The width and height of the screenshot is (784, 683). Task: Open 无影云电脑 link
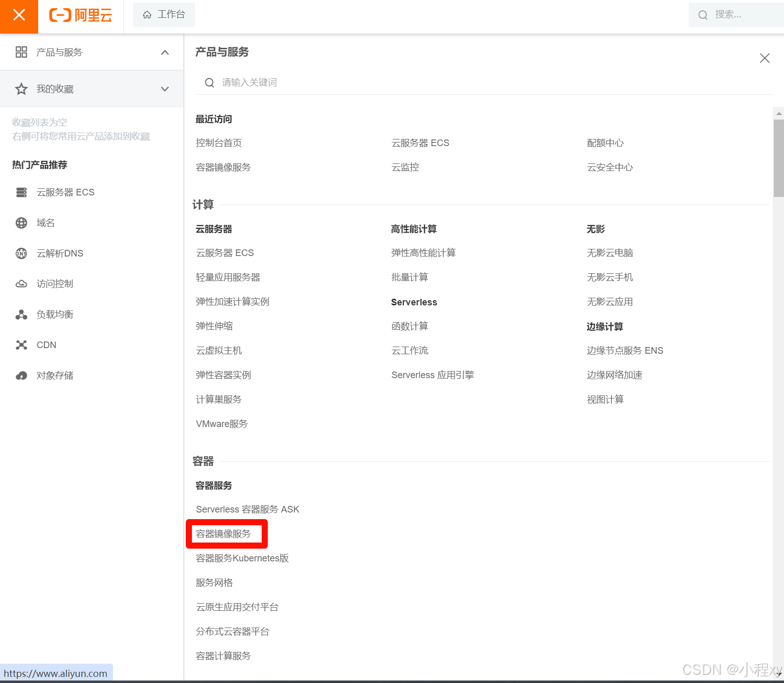(x=610, y=253)
